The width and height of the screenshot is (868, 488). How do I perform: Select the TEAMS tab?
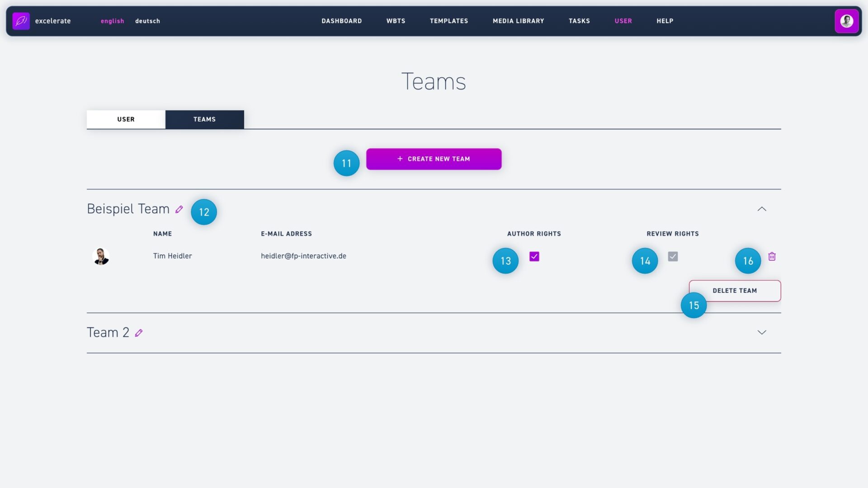[x=204, y=119]
